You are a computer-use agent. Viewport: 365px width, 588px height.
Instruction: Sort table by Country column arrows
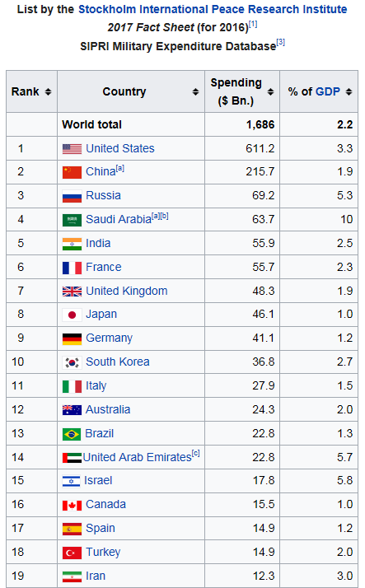(195, 92)
